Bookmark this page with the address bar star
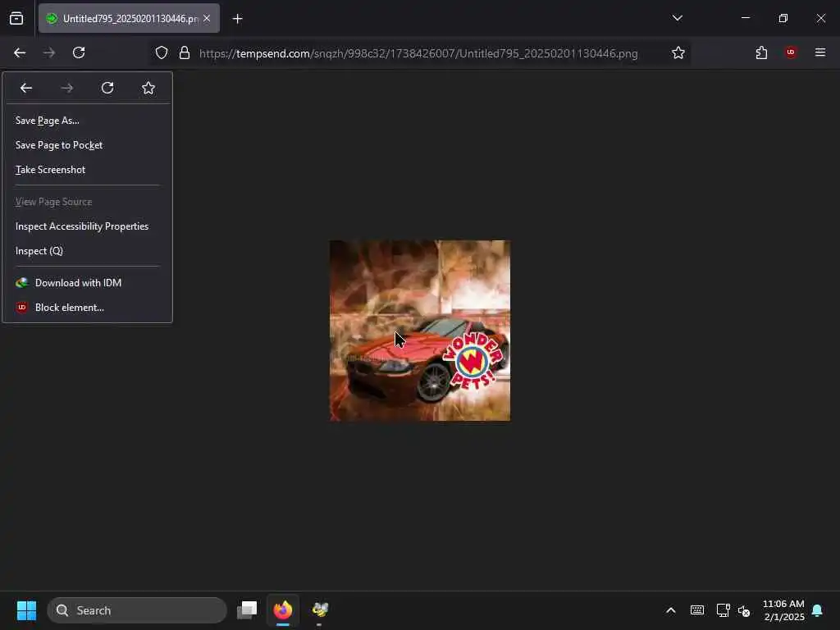Screen dimensions: 840x630 [678, 52]
